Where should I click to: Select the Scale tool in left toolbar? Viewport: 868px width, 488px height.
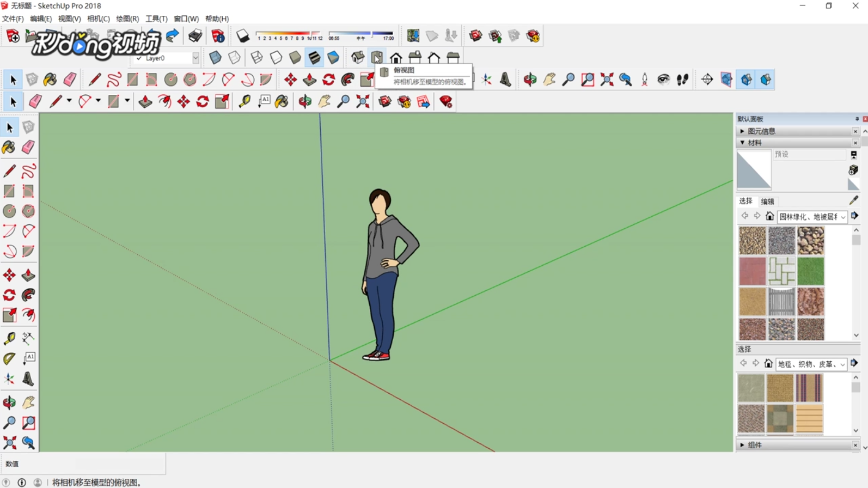(x=9, y=315)
